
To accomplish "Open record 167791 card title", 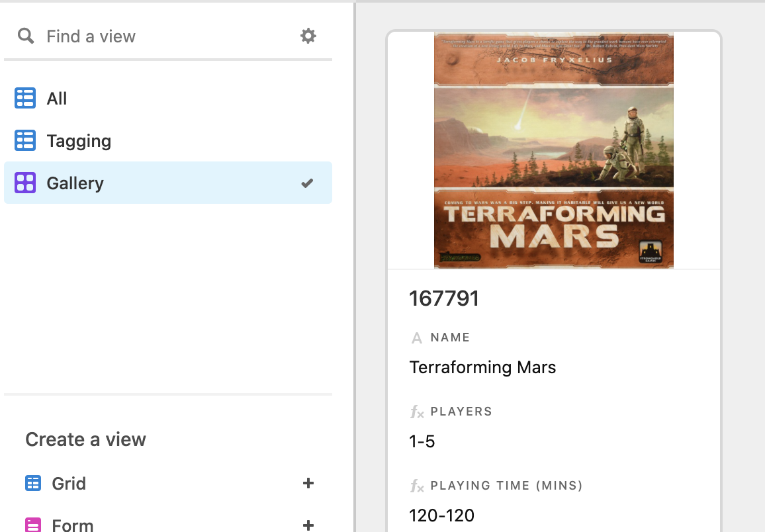I will pos(444,298).
